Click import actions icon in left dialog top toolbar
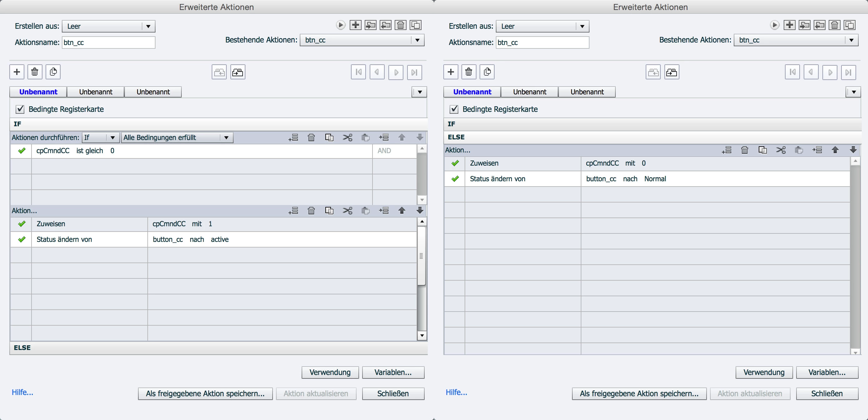Image resolution: width=868 pixels, height=420 pixels. 371,25
